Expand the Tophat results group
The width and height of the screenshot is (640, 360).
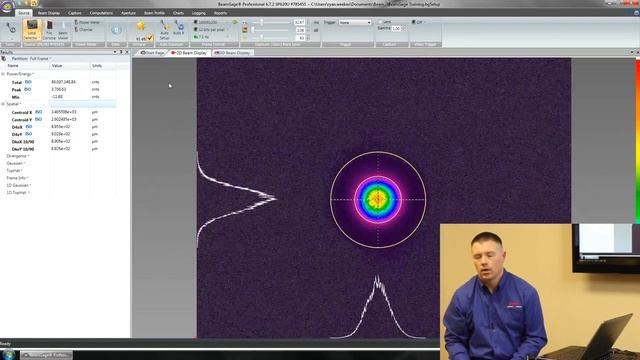[x=14, y=171]
